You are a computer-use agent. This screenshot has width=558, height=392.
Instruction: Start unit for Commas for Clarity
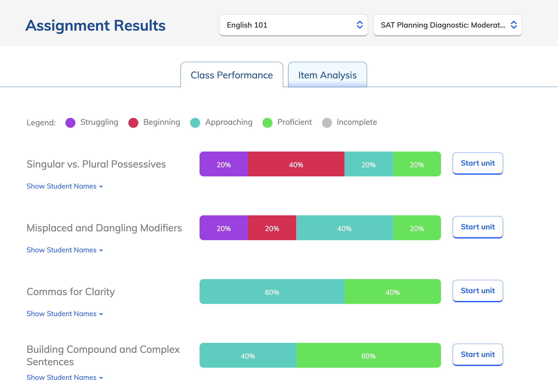pos(478,291)
